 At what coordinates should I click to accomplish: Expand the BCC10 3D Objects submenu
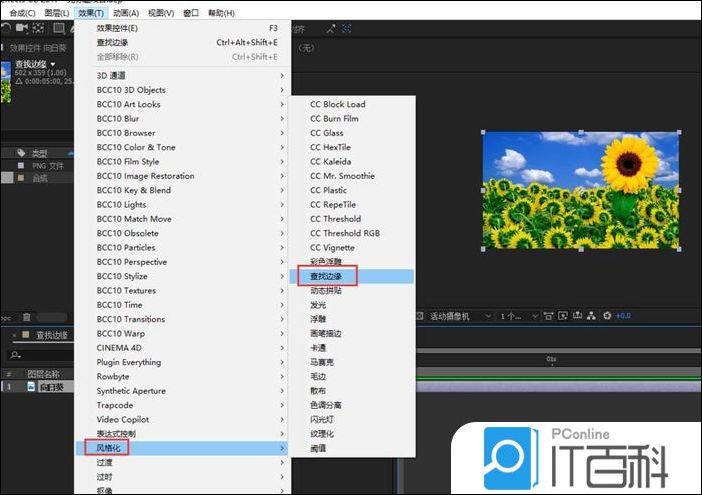[x=183, y=90]
